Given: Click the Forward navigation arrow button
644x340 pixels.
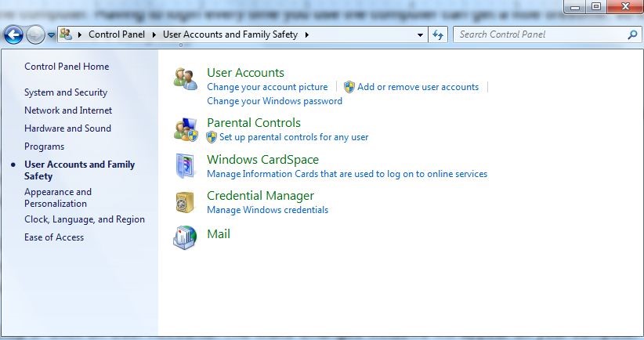Looking at the screenshot, I should click(36, 35).
